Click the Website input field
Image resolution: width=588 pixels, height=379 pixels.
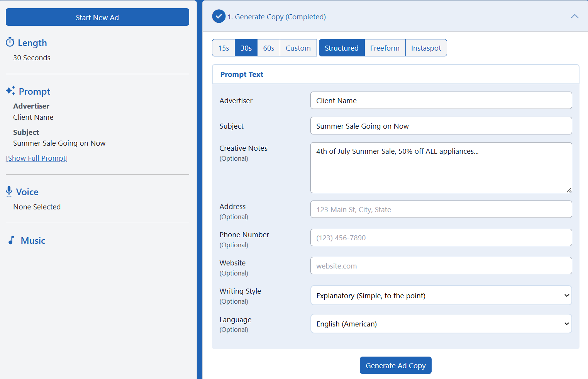click(441, 266)
